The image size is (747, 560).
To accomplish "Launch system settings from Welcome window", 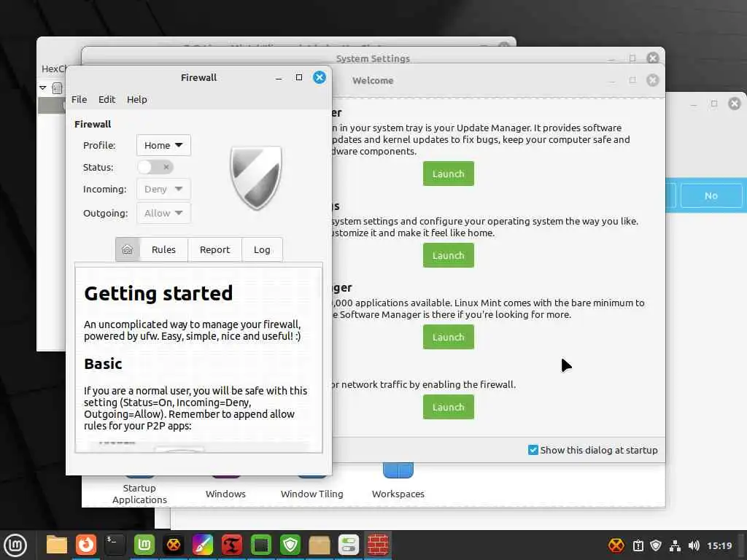I will point(449,255).
